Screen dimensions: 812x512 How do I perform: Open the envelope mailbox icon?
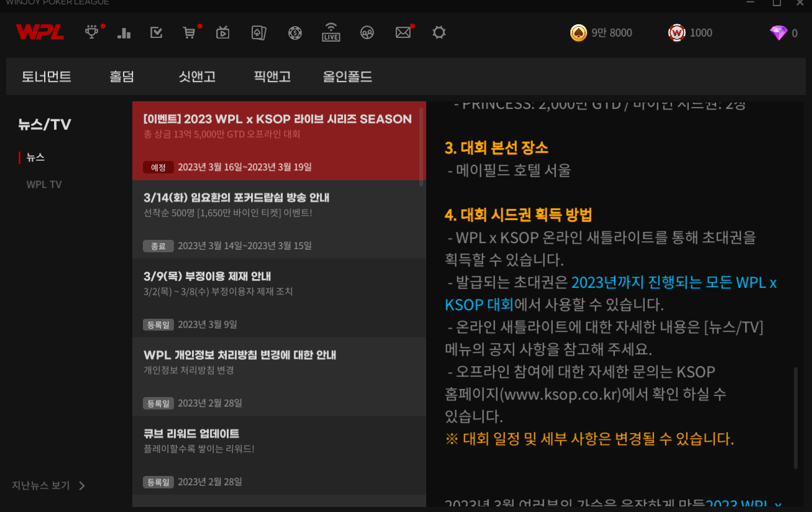click(403, 32)
